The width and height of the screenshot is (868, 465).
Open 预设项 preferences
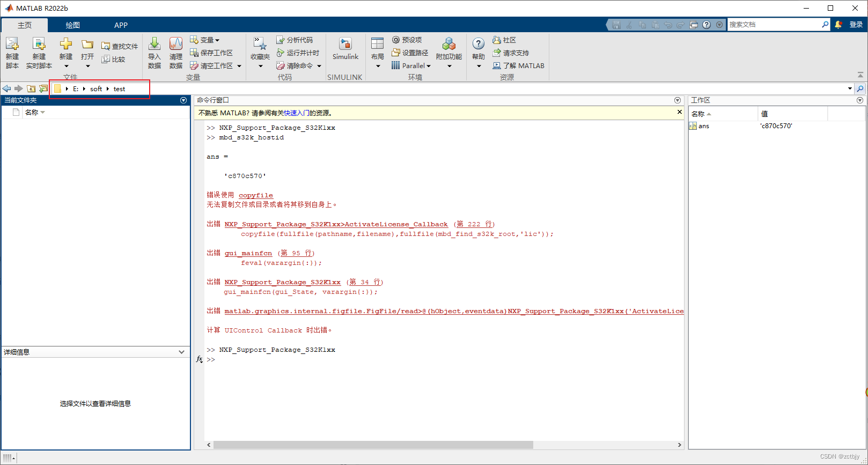[x=407, y=40]
